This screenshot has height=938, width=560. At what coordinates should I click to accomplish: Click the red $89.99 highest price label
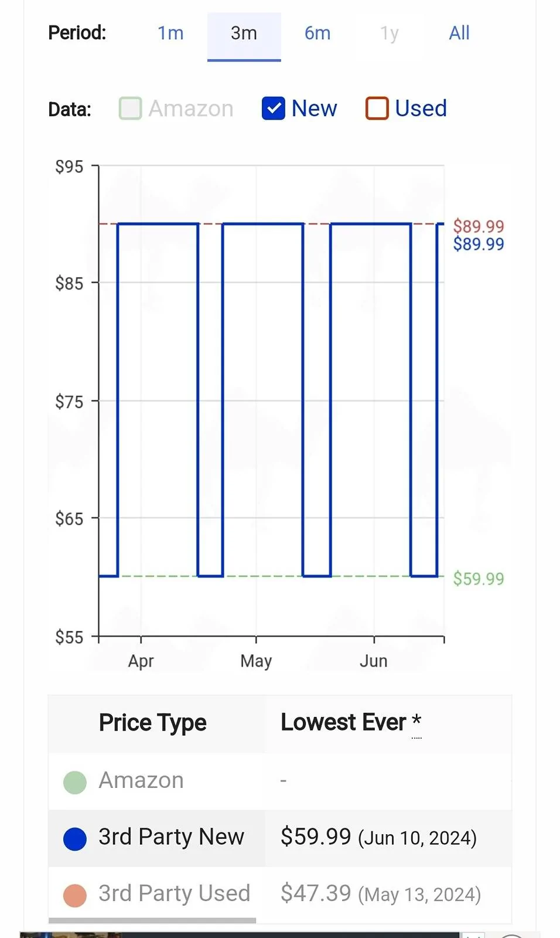479,226
